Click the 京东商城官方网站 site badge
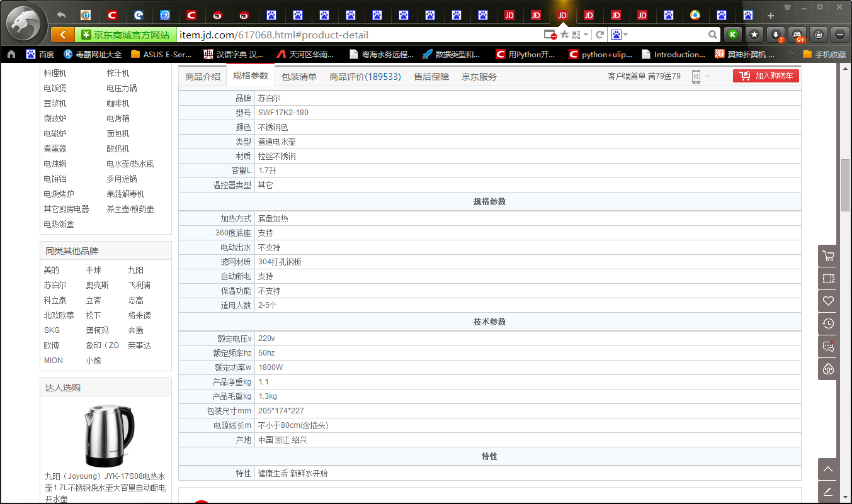This screenshot has height=504, width=852. (125, 35)
